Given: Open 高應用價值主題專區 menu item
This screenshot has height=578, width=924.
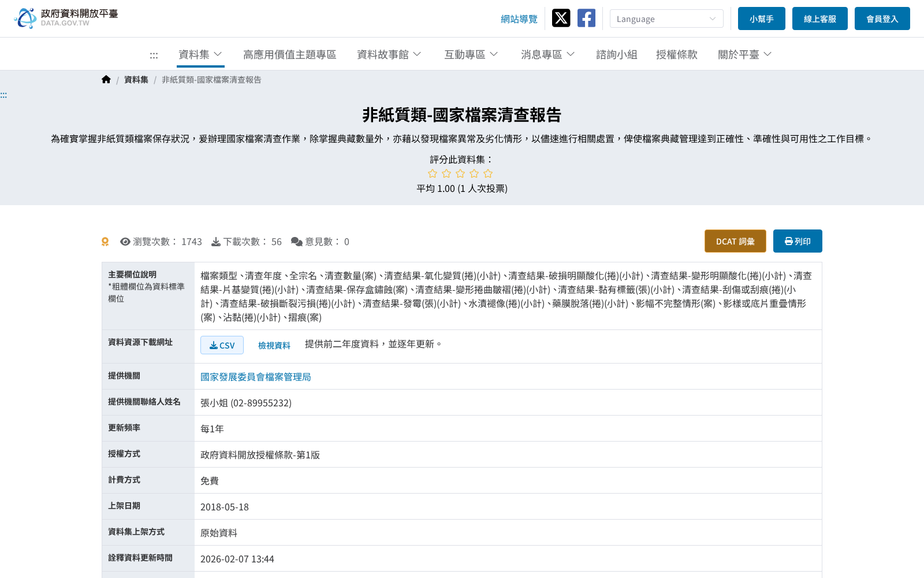Looking at the screenshot, I should click(x=290, y=54).
